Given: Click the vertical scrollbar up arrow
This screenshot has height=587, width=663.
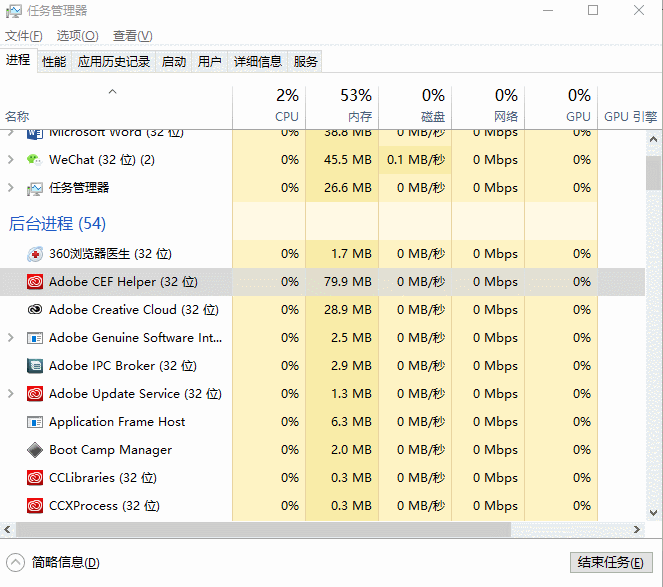Looking at the screenshot, I should coord(653,139).
